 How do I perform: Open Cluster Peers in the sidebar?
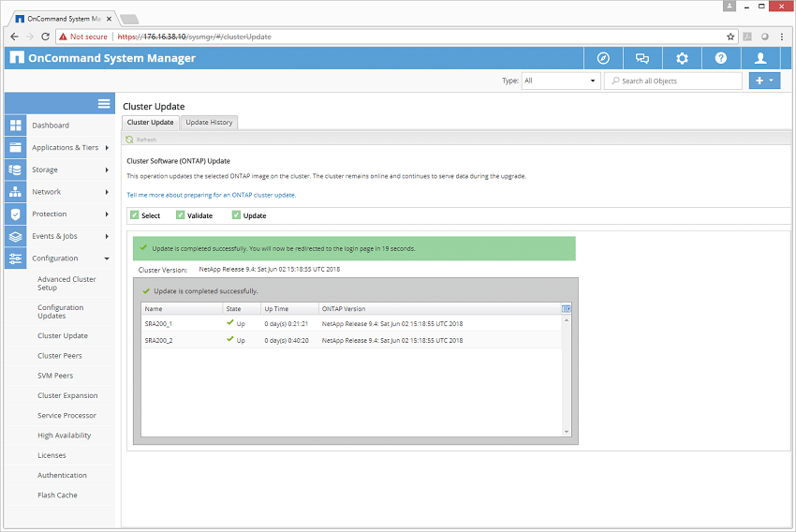point(59,355)
